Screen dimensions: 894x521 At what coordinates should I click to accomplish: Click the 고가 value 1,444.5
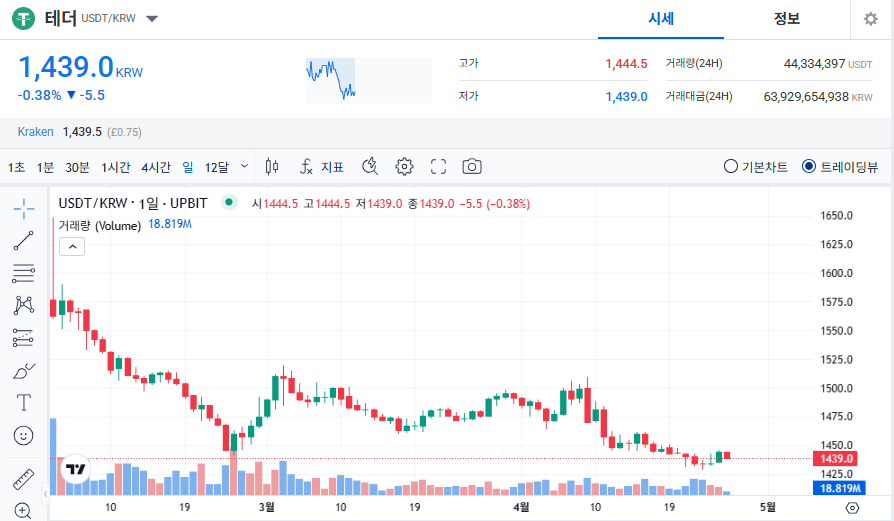(x=626, y=63)
